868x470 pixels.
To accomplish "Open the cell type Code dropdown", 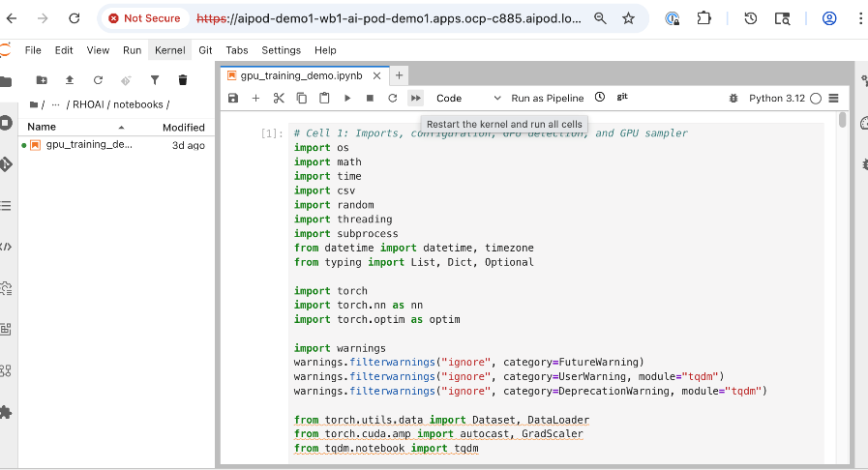I will [468, 98].
